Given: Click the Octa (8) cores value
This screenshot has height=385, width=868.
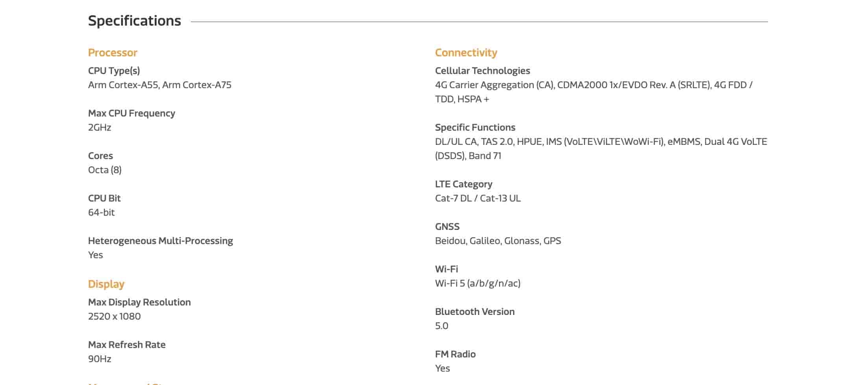Looking at the screenshot, I should point(105,170).
